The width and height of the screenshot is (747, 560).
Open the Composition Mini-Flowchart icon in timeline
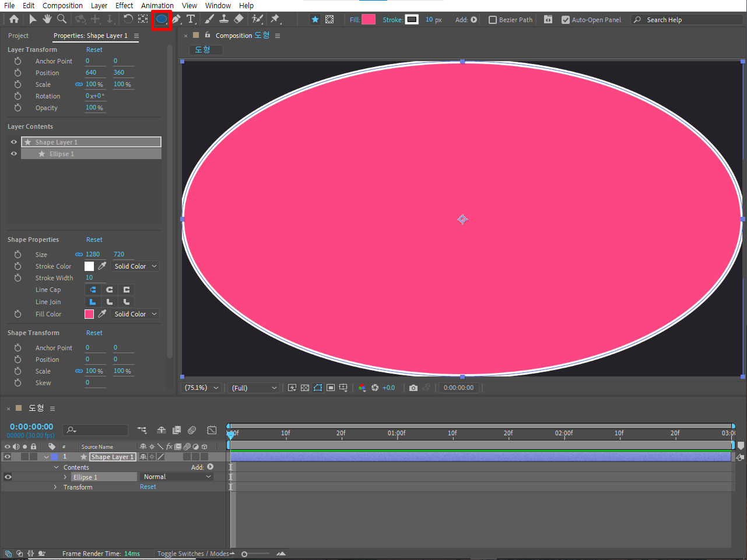coord(142,430)
